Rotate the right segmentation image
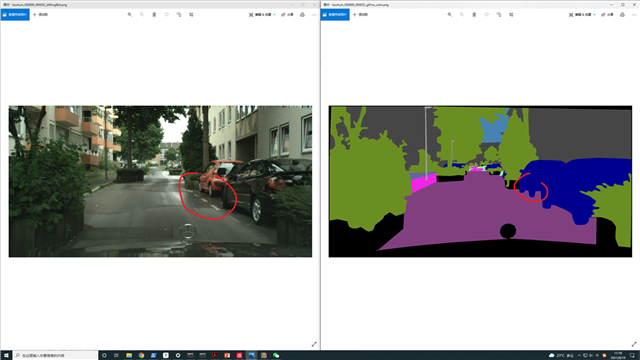 (499, 15)
